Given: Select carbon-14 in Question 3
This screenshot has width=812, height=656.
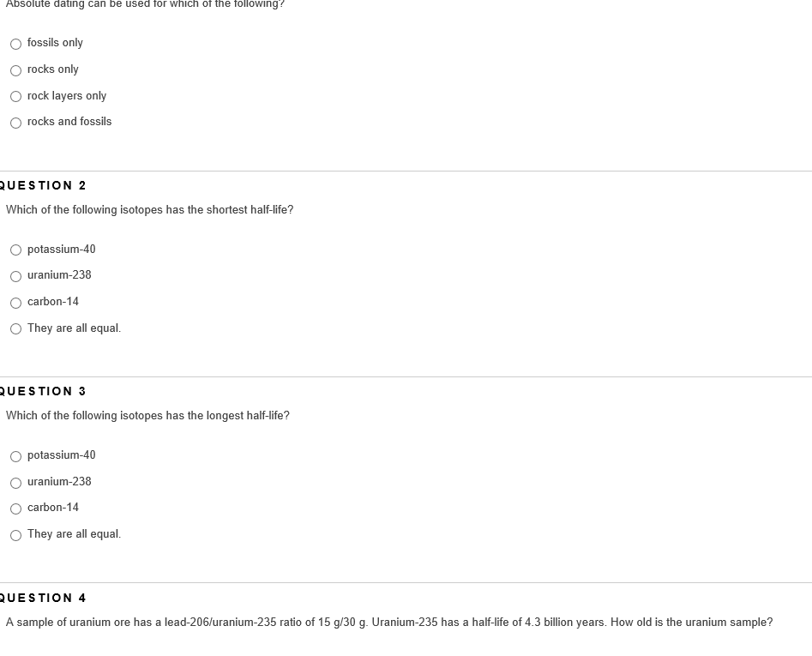Looking at the screenshot, I should (x=16, y=509).
